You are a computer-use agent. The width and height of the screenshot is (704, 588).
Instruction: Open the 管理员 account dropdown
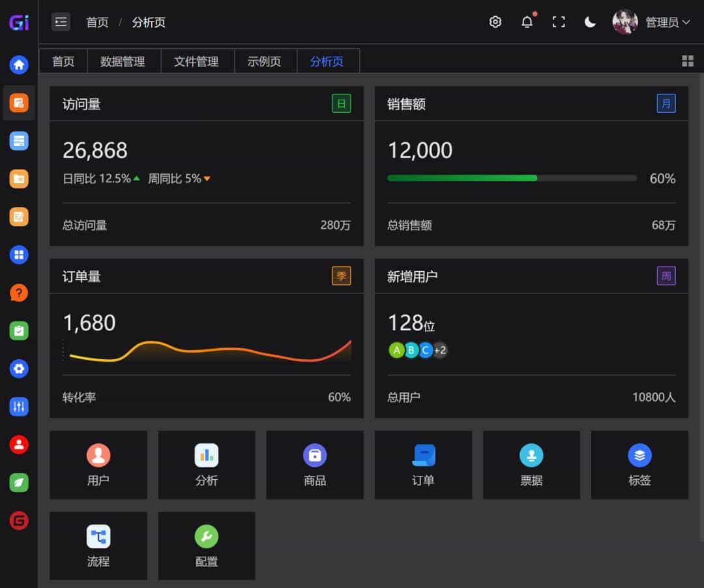(x=662, y=22)
